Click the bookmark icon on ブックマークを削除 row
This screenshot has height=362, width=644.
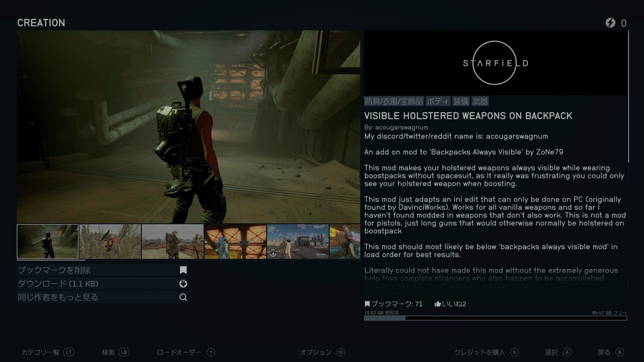[183, 270]
